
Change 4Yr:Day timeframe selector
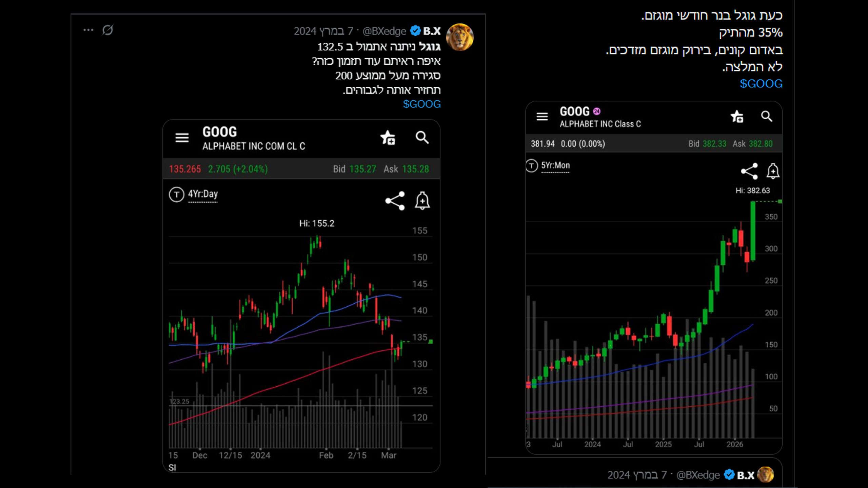click(x=203, y=195)
